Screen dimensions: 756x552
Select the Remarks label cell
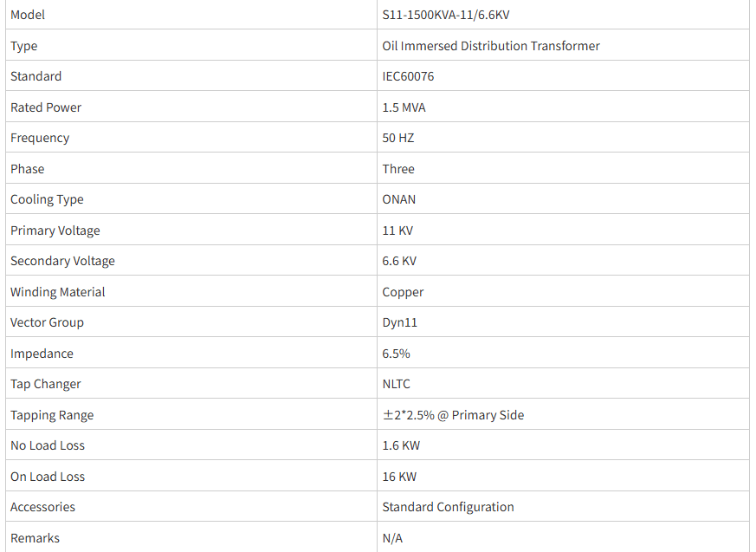36,538
